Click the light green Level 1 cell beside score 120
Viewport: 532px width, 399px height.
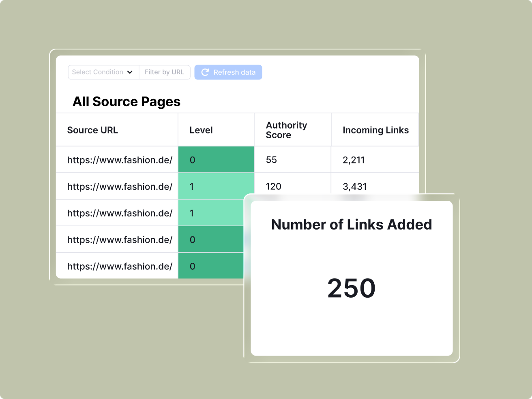[x=216, y=187]
